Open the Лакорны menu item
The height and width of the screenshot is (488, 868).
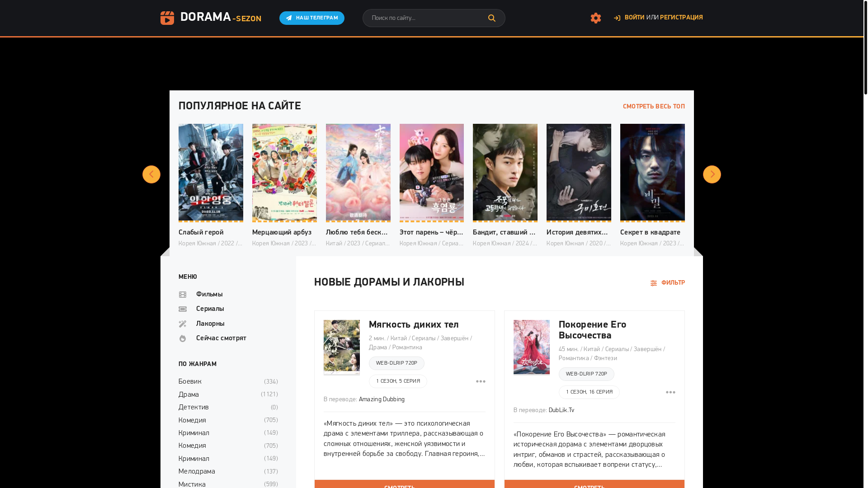210,324
